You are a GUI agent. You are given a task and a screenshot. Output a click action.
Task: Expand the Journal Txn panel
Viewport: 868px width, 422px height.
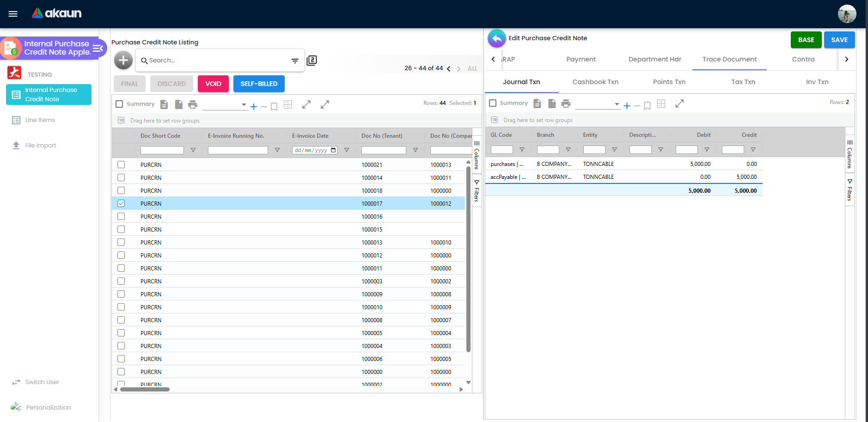pos(679,104)
